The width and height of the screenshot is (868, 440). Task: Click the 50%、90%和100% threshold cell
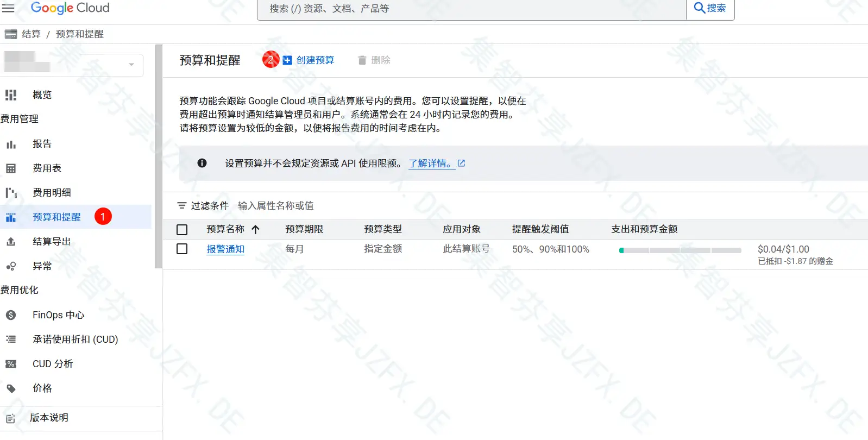point(551,249)
